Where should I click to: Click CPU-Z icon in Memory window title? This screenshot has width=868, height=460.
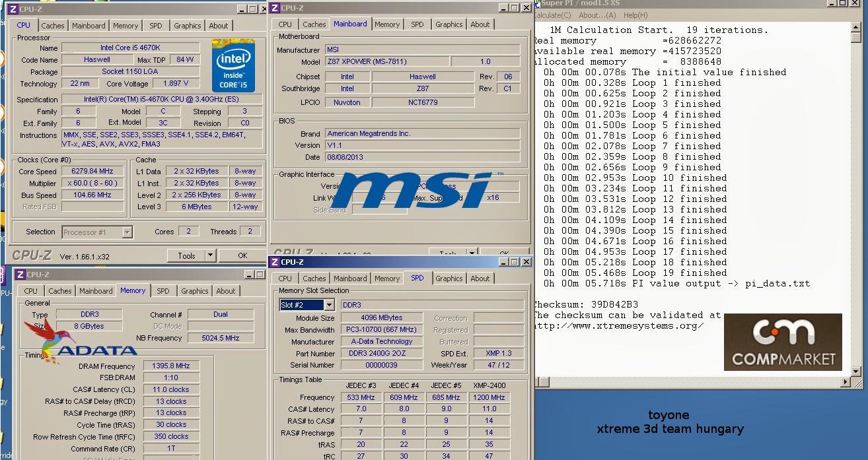[20, 274]
